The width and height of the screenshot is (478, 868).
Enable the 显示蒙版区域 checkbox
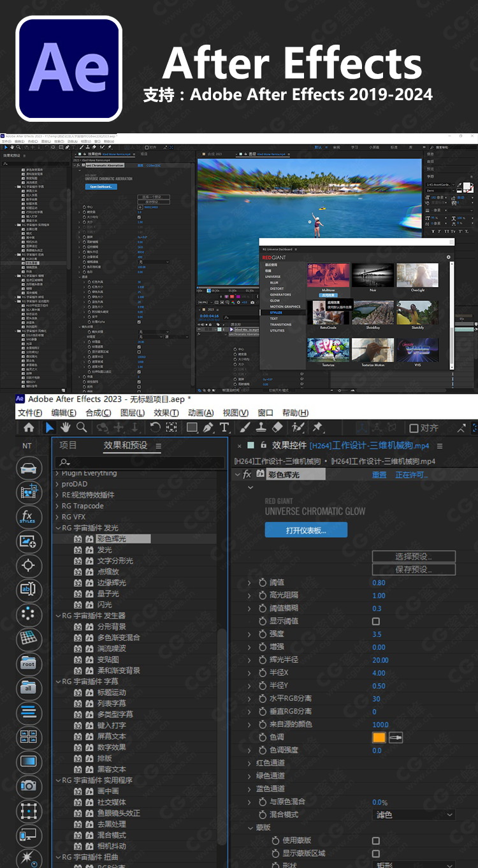tap(376, 853)
